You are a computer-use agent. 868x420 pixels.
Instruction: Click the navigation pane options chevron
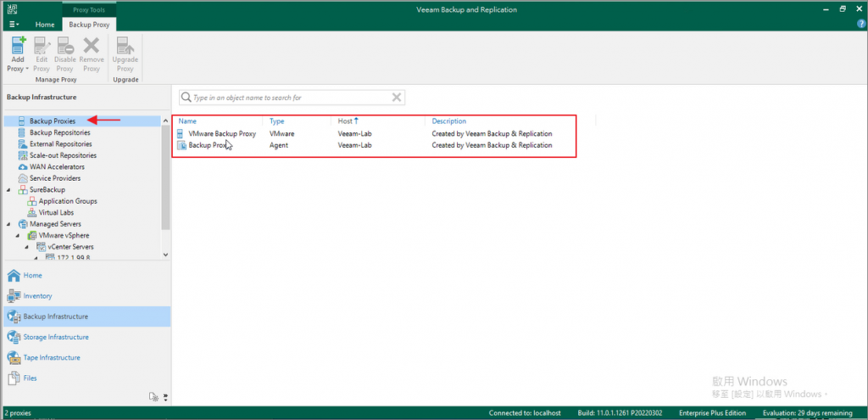coord(165,397)
